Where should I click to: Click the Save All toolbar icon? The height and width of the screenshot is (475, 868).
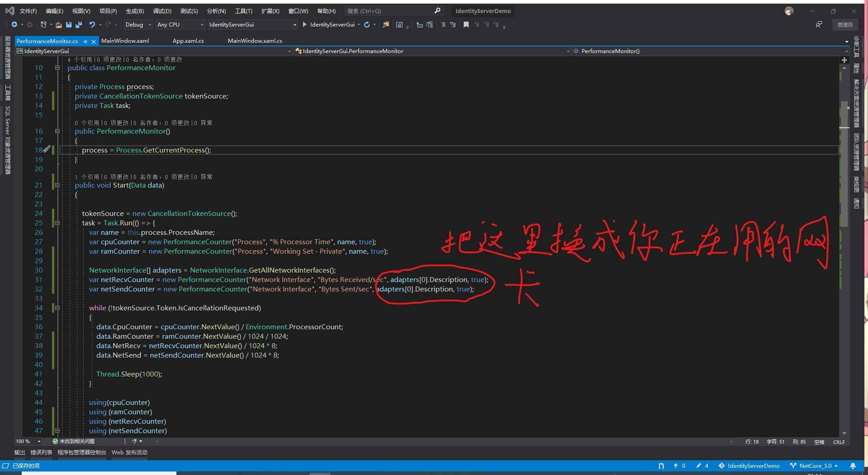pyautogui.click(x=79, y=25)
